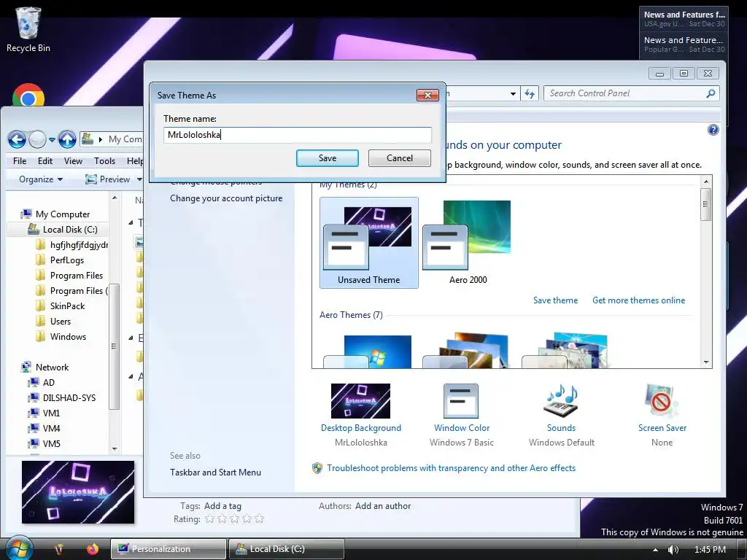The height and width of the screenshot is (560, 747).
Task: Close the Save Theme As dialog
Action: coord(427,96)
